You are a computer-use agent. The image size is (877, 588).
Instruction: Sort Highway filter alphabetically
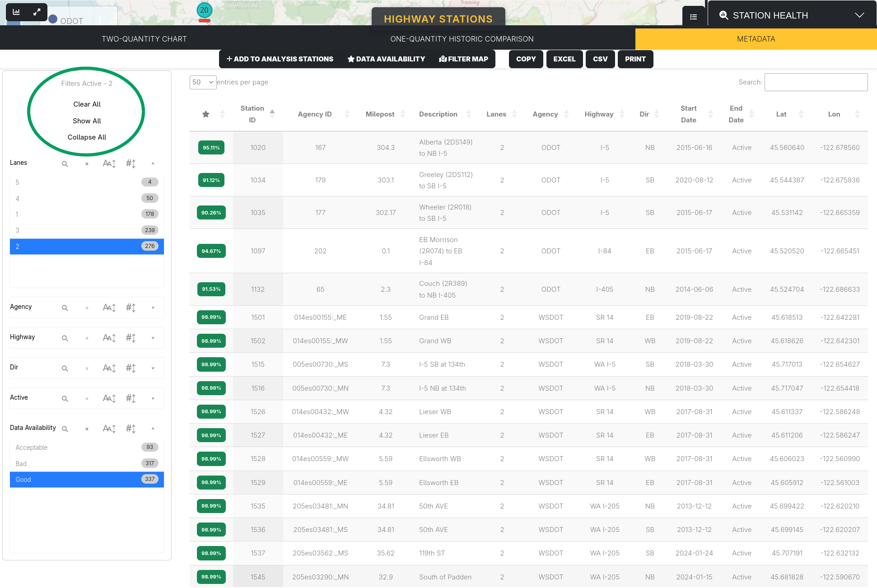[x=109, y=338]
